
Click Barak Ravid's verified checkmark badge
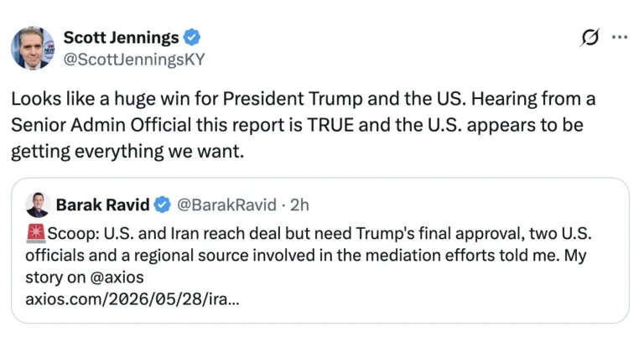point(162,205)
